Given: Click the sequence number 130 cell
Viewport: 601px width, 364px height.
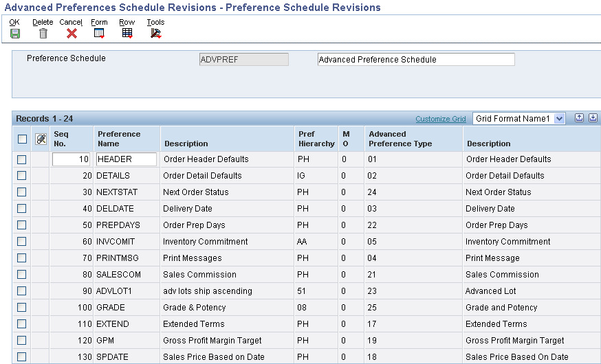Looking at the screenshot, I should click(72, 356).
